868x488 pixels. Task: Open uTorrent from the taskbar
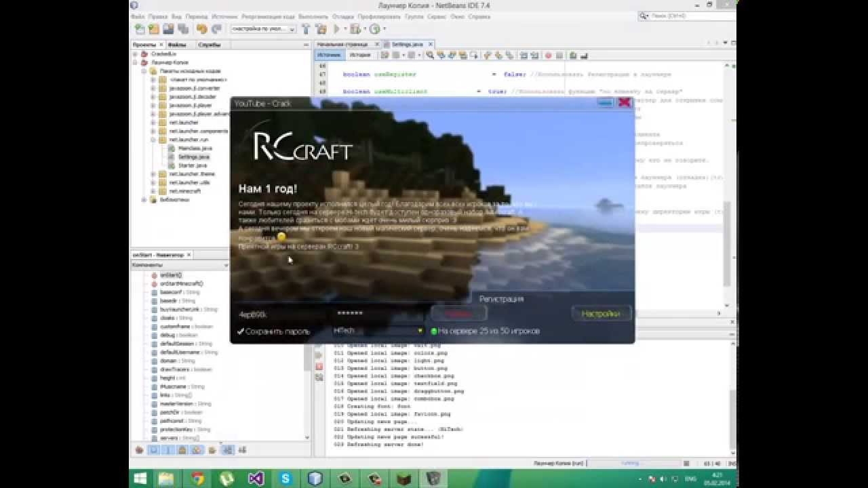click(226, 479)
